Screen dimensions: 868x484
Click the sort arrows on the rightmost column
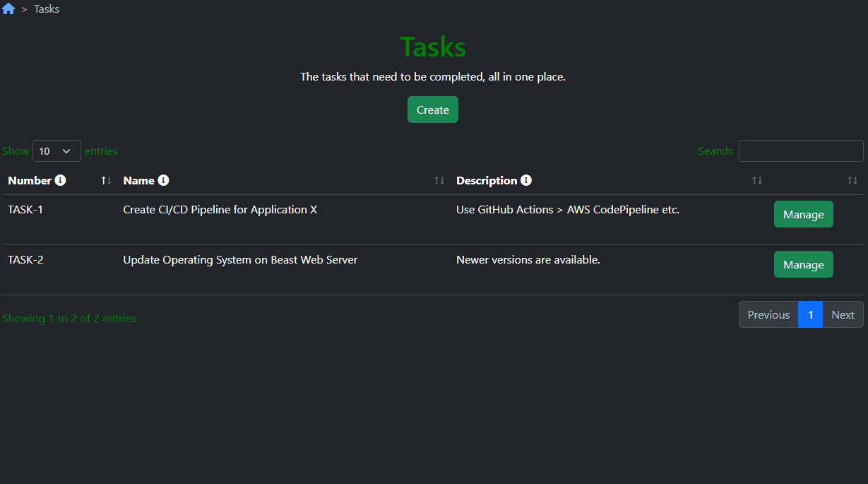click(x=852, y=180)
